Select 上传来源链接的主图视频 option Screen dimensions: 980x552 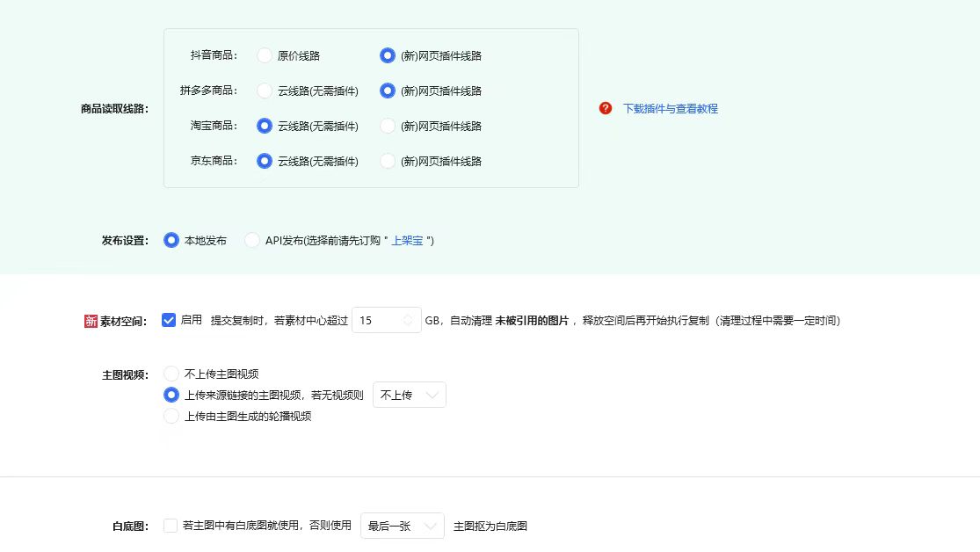pos(171,395)
